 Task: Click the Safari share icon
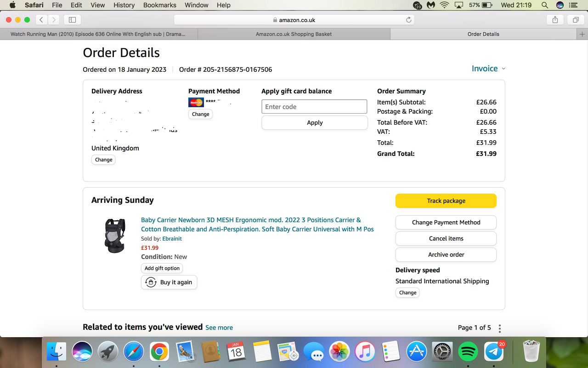click(555, 20)
